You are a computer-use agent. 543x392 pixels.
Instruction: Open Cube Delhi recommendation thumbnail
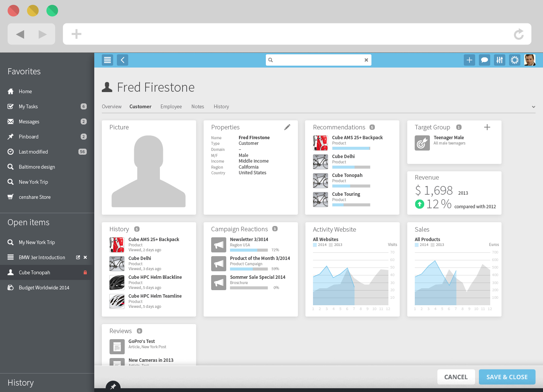tap(321, 162)
